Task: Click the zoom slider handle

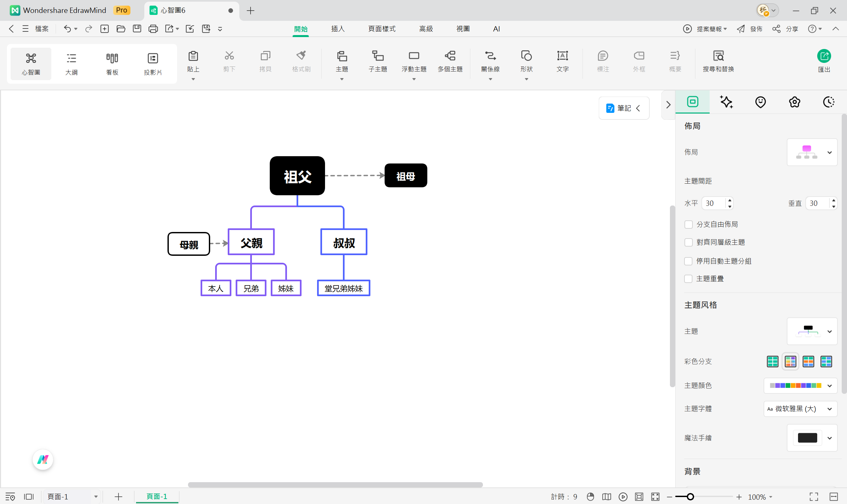Action: pyautogui.click(x=690, y=497)
